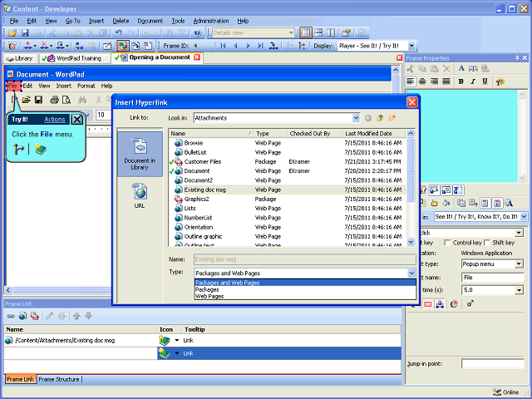Click the Jump-in point input field

point(493,364)
